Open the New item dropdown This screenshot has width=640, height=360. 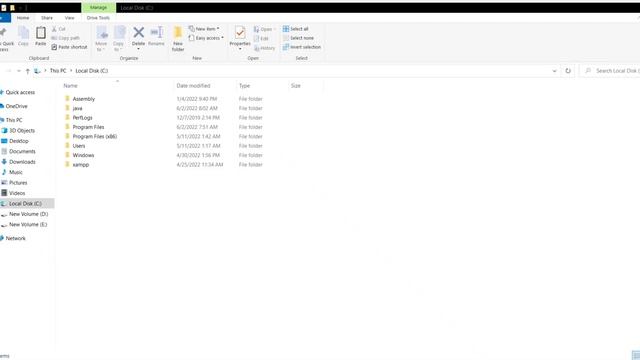coord(204,29)
